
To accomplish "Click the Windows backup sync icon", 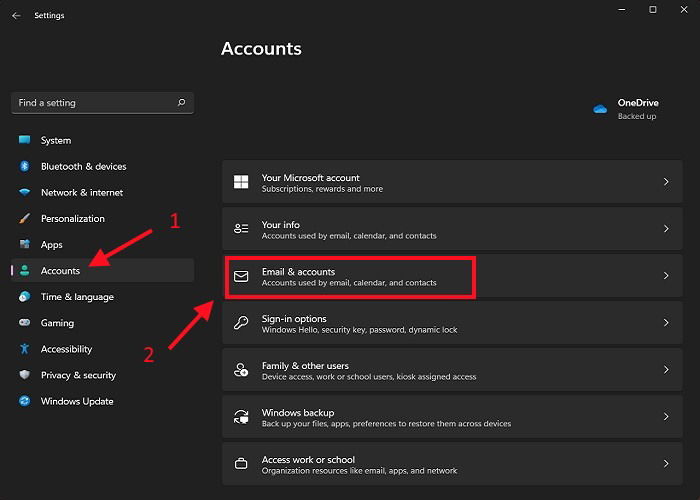I will click(x=241, y=417).
